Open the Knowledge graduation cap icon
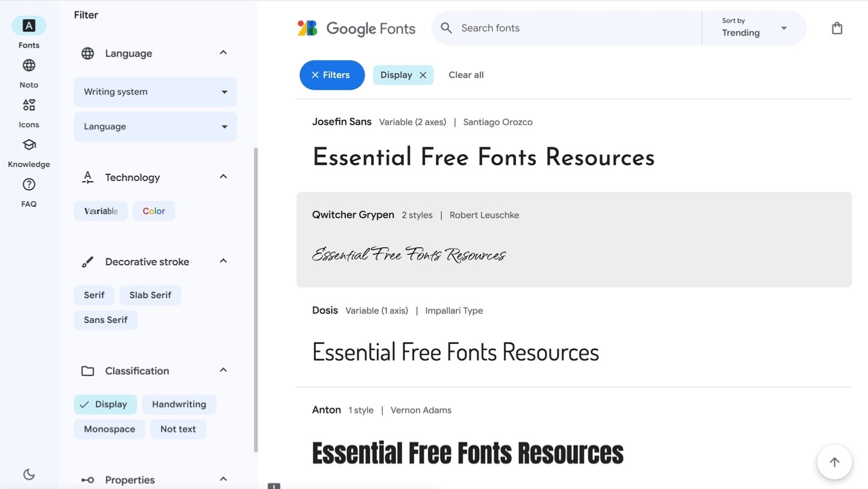Screen dimensions: 868x489 28,145
